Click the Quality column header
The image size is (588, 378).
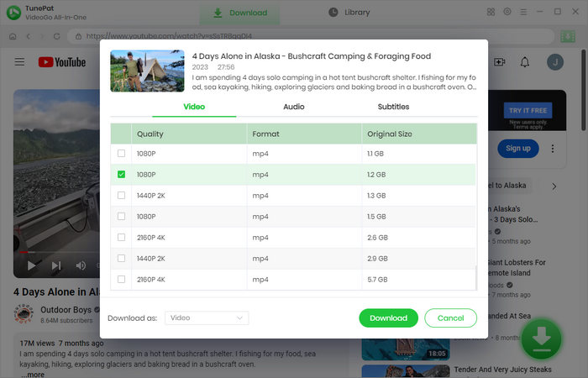pos(189,134)
